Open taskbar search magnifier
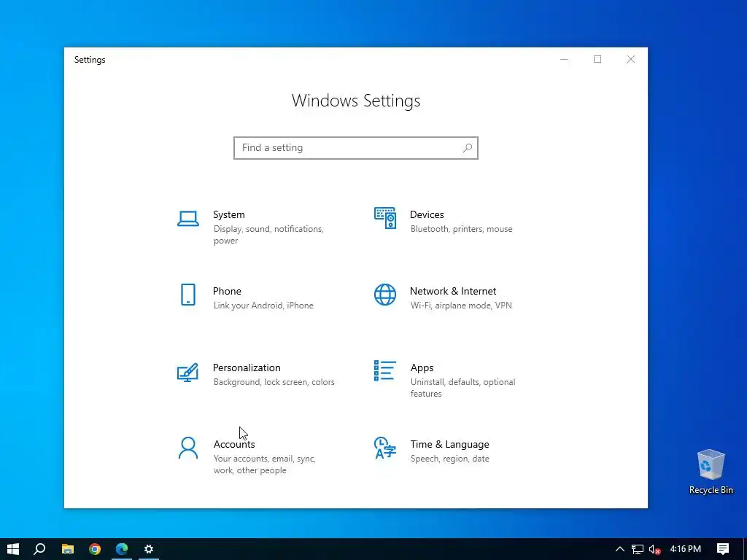This screenshot has height=560, width=747. click(x=40, y=549)
